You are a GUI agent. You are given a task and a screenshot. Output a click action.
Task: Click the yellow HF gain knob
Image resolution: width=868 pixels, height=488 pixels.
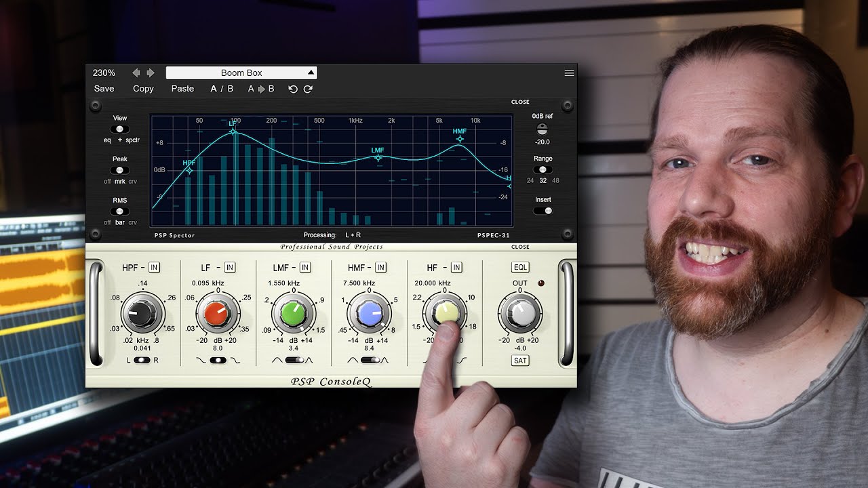[445, 313]
